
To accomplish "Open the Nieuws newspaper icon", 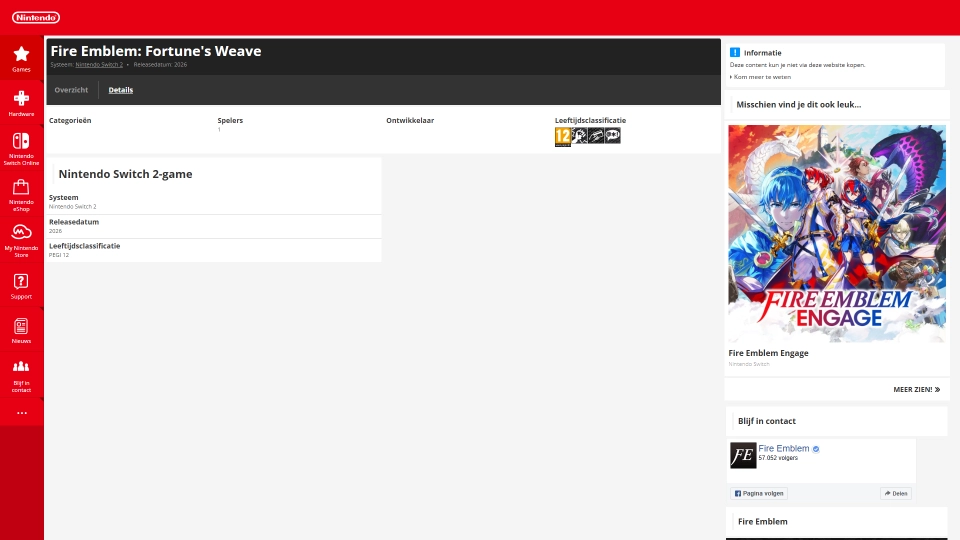I will [21, 326].
